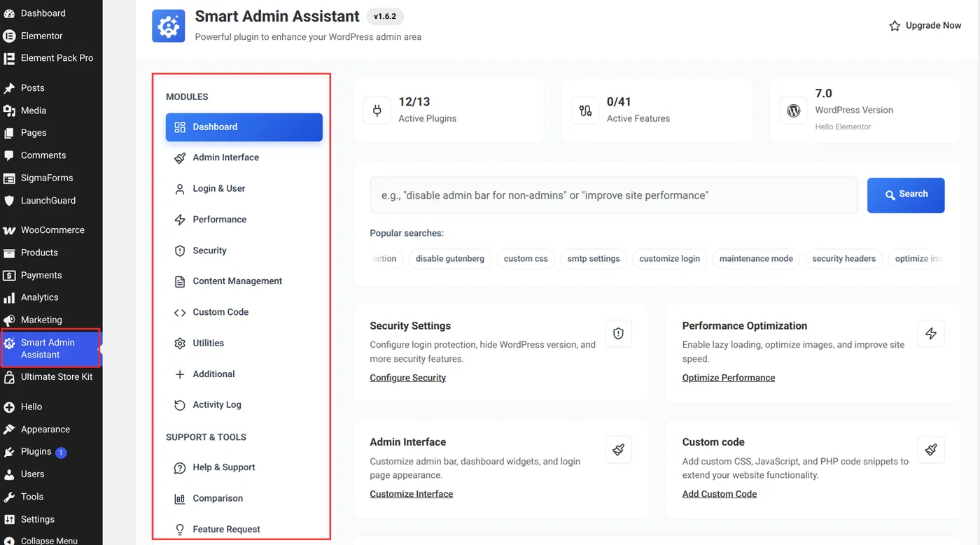980x545 pixels.
Task: Click the feature search input field
Action: pos(614,195)
